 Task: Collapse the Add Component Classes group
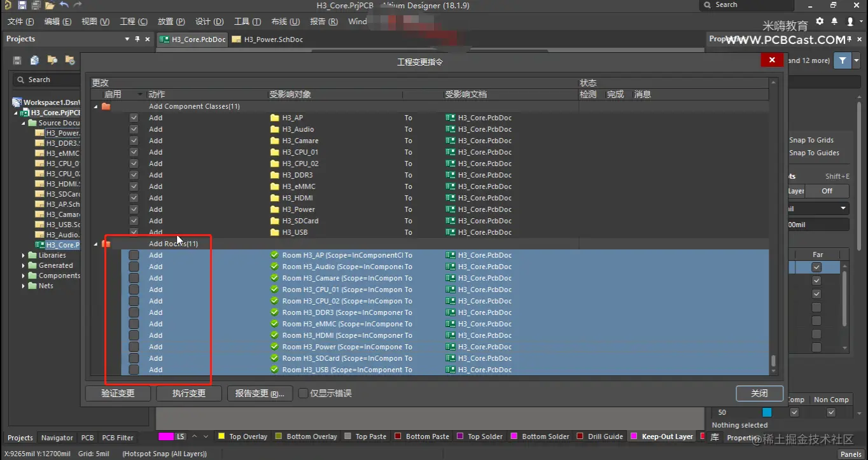[96, 106]
